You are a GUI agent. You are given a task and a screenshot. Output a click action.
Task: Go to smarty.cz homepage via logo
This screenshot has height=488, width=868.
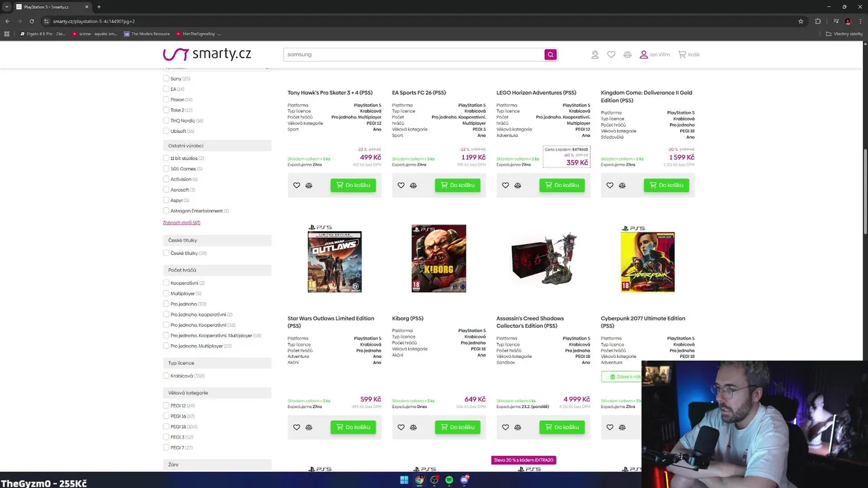(207, 54)
